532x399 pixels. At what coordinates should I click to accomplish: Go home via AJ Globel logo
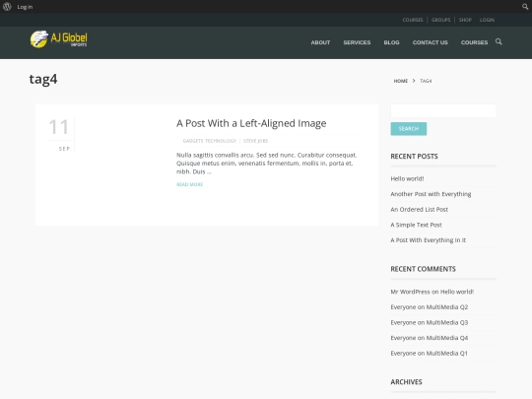click(x=59, y=39)
